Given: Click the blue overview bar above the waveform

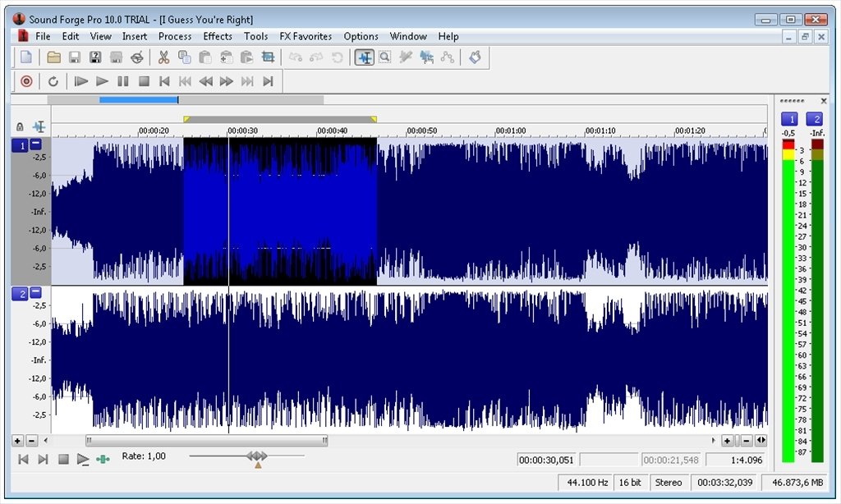Looking at the screenshot, I should (x=138, y=99).
